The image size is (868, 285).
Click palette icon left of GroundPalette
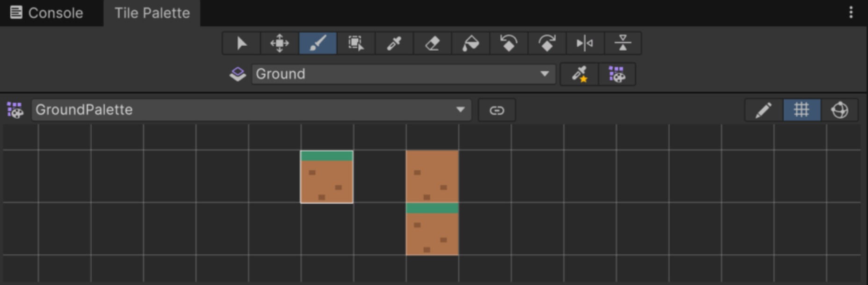[x=15, y=110]
